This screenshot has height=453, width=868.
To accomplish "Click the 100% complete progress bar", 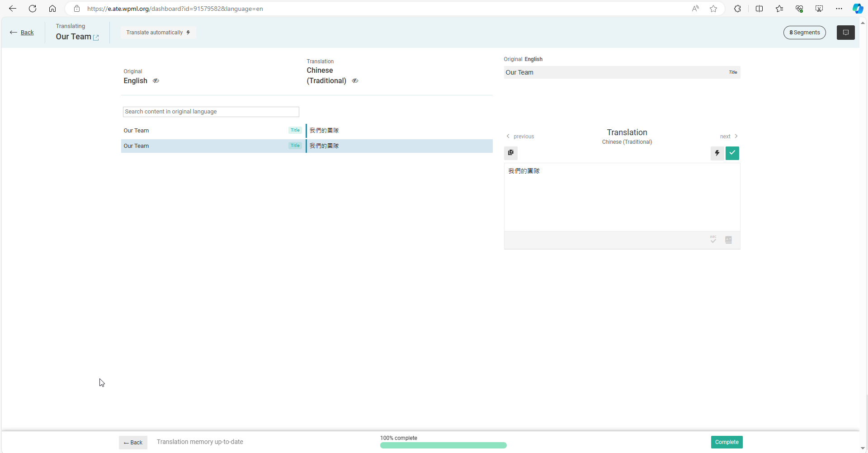I will 443,445.
